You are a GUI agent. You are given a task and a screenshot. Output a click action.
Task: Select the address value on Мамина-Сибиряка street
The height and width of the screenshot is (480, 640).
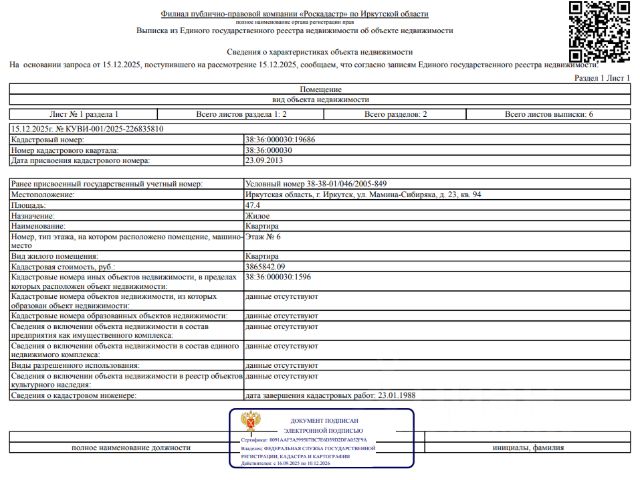tap(363, 195)
